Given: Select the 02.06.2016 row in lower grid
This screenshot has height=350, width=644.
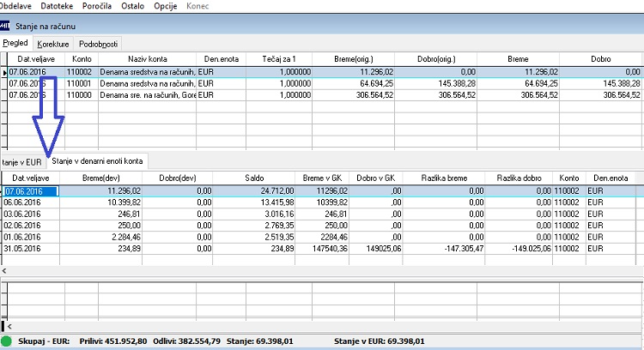Looking at the screenshot, I should point(319,226).
